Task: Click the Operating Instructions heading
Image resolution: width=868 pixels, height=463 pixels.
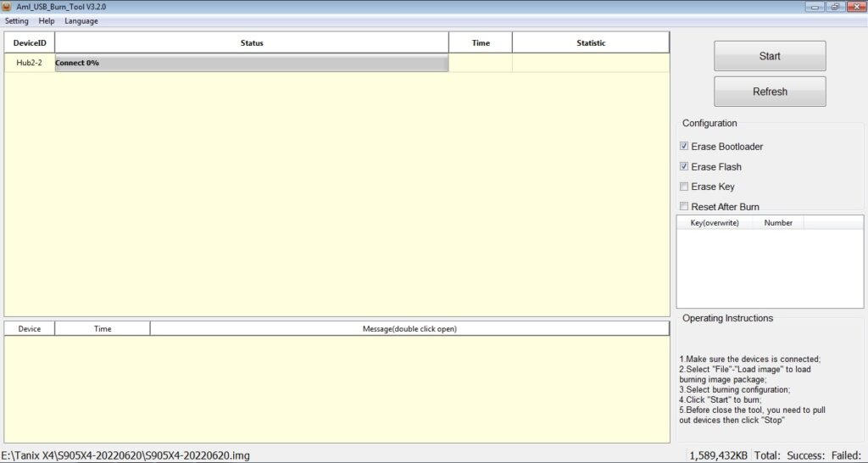Action: (727, 318)
